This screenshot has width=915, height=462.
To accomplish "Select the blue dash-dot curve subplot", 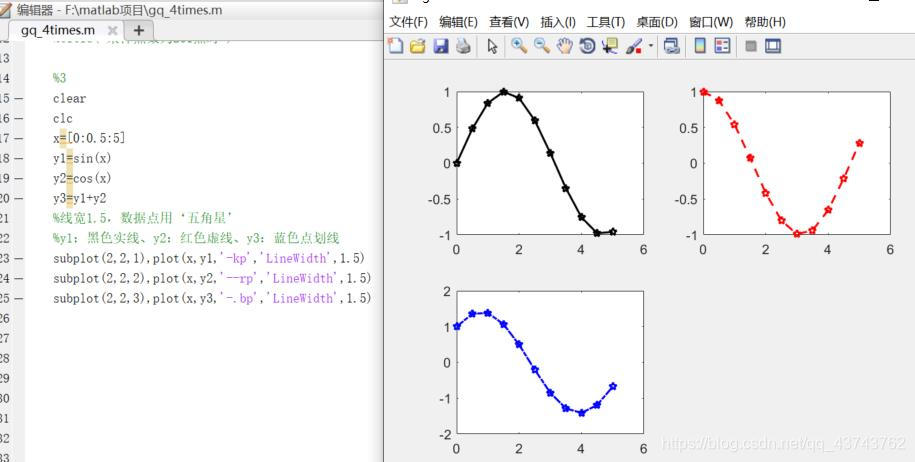I will coord(550,362).
